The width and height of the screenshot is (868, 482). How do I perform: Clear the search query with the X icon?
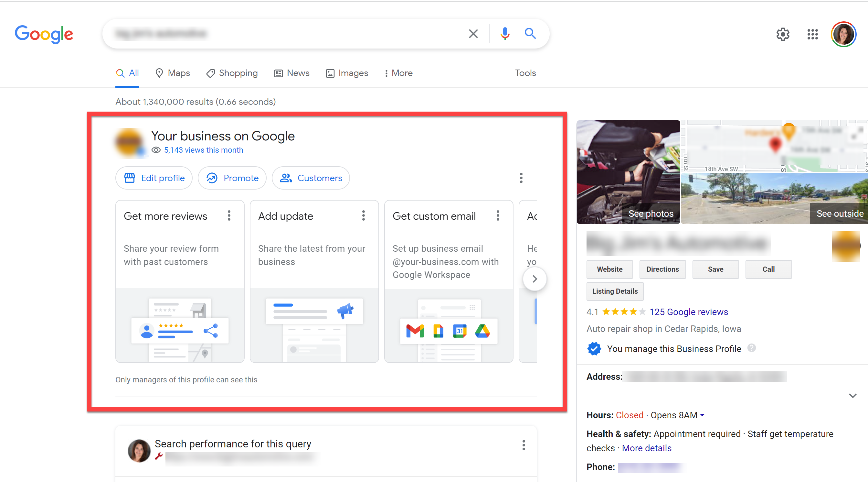click(473, 34)
